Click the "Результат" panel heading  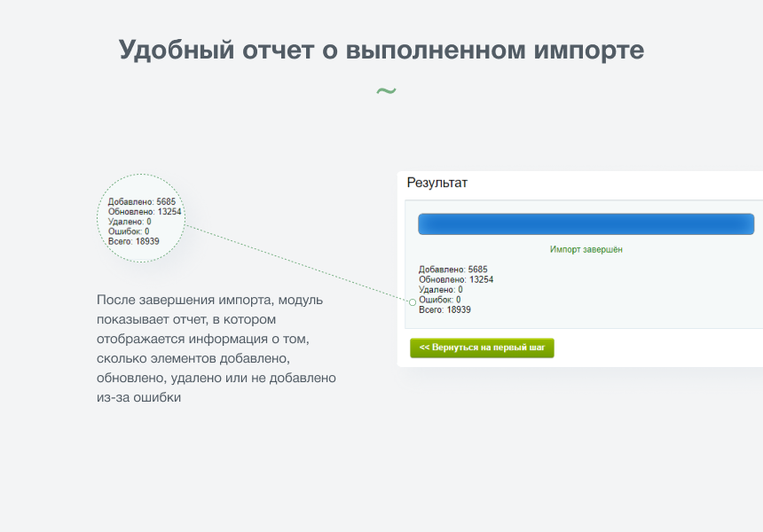(437, 183)
